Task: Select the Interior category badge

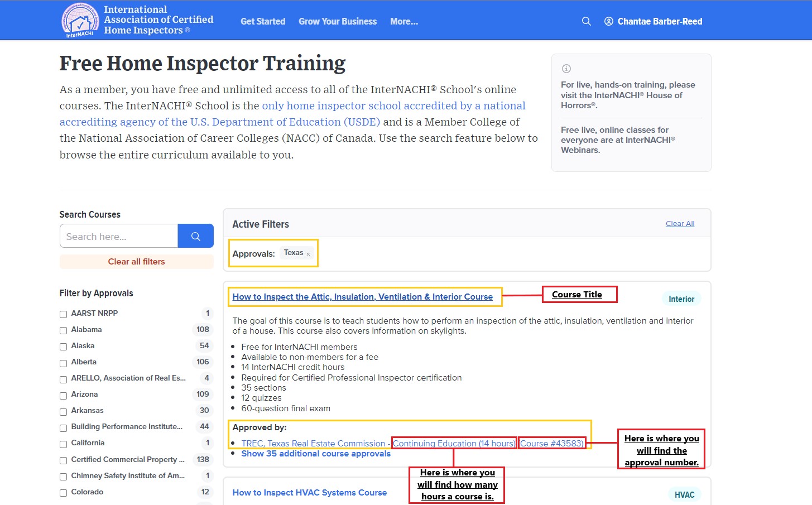Action: (x=681, y=299)
